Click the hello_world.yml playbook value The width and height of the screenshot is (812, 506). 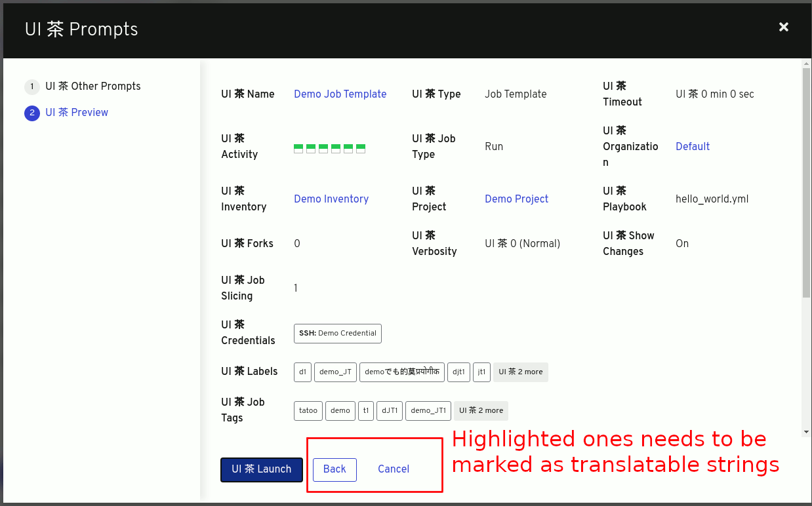tap(712, 199)
